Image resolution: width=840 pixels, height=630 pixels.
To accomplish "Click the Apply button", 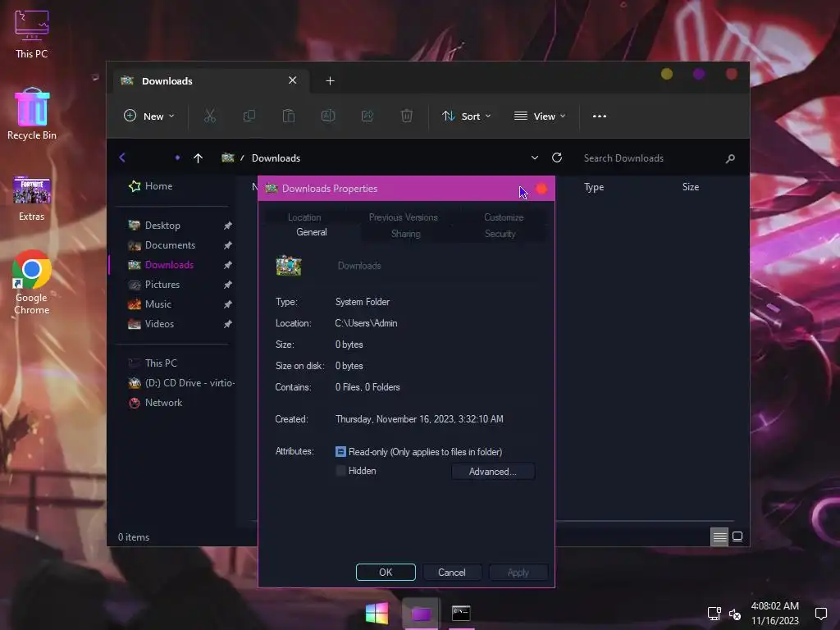I will pos(518,572).
